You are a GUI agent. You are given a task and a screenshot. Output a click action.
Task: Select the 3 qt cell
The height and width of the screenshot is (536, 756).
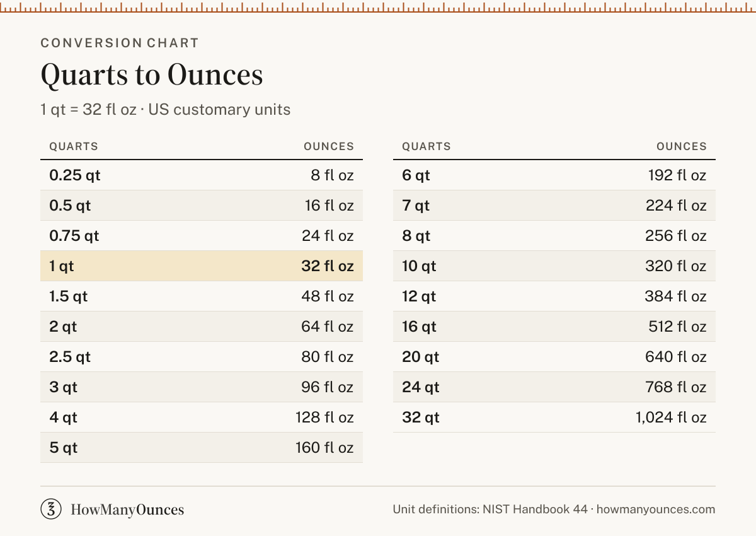[63, 387]
